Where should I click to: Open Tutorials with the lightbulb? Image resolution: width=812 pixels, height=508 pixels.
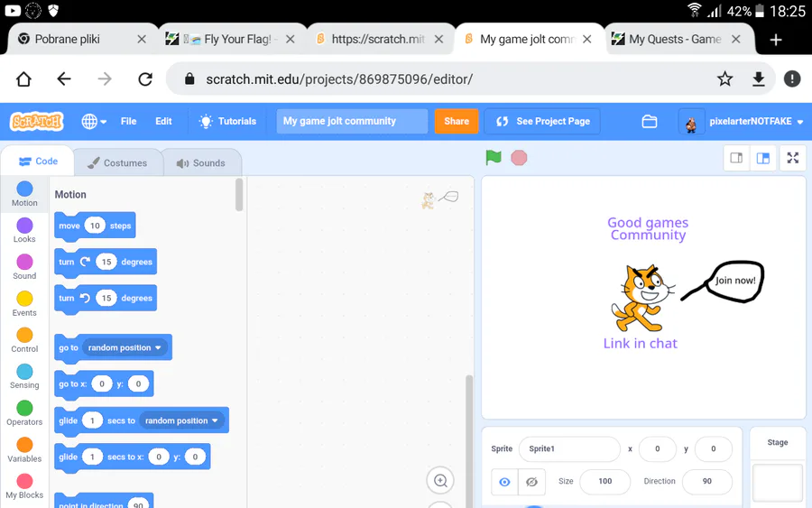click(228, 121)
